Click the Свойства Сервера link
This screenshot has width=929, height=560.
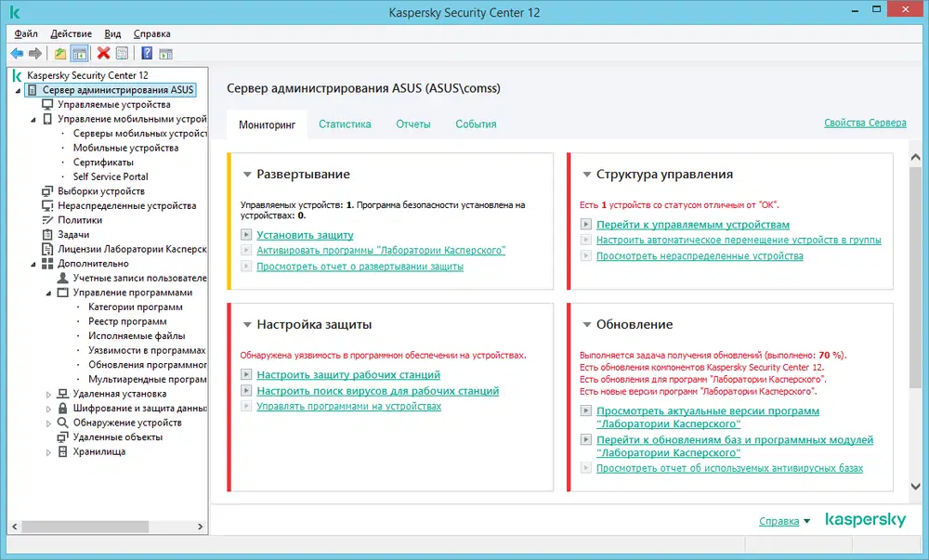click(x=865, y=123)
